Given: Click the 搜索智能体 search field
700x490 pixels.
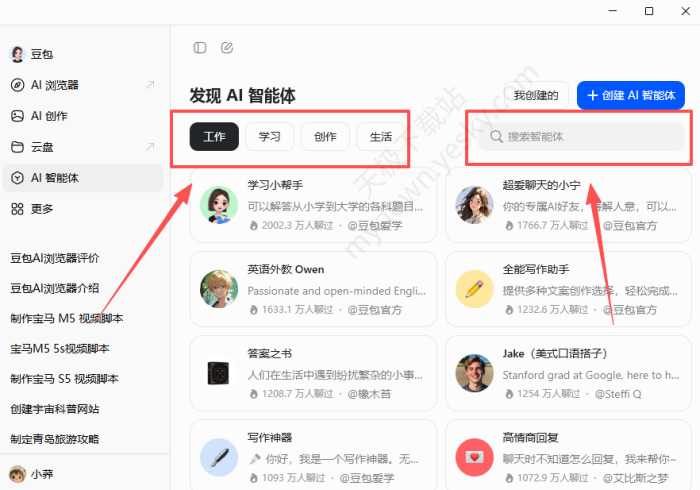Looking at the screenshot, I should [x=585, y=137].
